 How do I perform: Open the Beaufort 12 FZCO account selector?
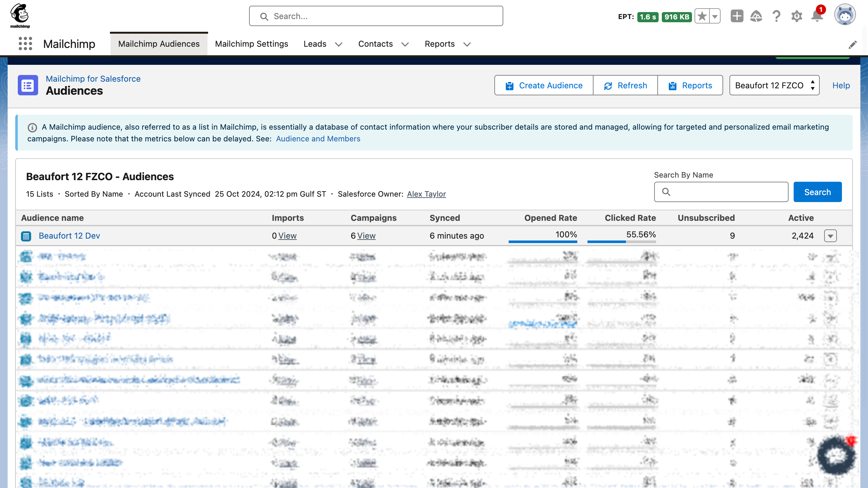774,85
